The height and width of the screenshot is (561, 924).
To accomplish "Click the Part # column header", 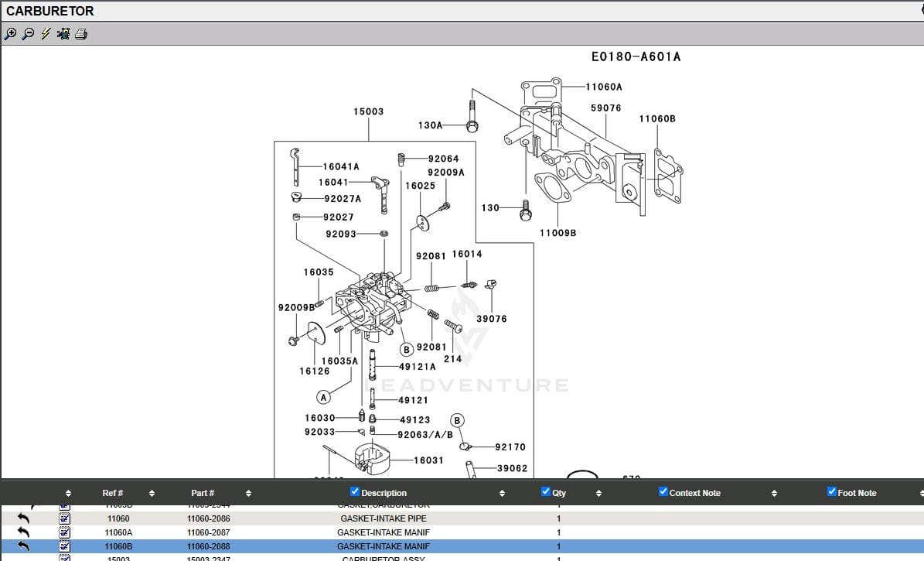I will [203, 493].
